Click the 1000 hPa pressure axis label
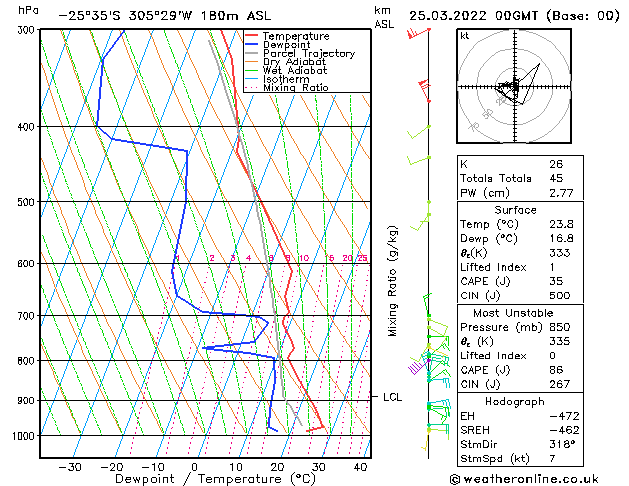 pos(26,435)
